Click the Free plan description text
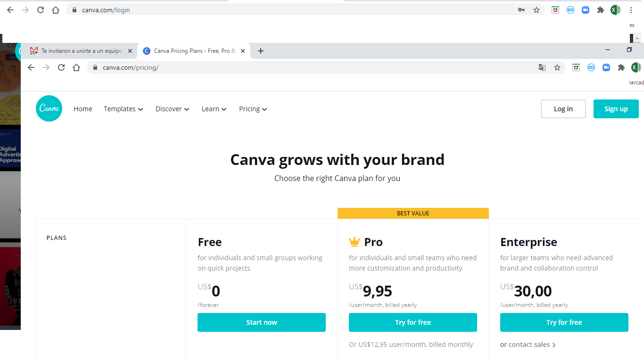Screen dimensions: 644x362 [260, 263]
